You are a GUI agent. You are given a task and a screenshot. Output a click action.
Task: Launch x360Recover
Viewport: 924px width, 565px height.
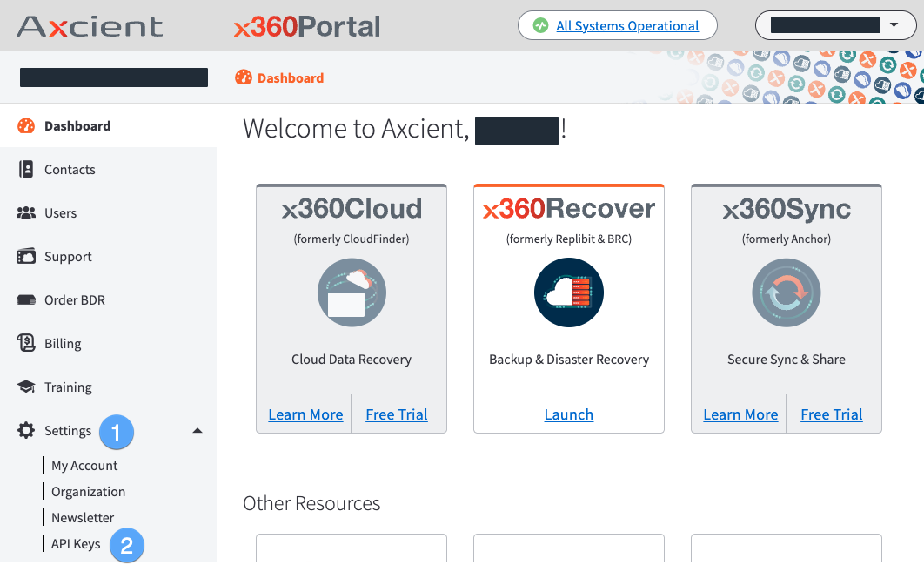[x=569, y=414]
